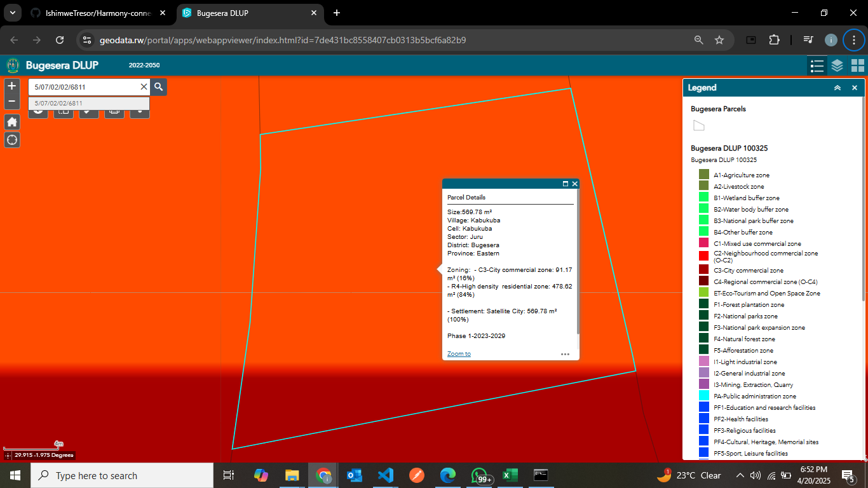The image size is (868, 488).
Task: Click the PF2-Health facilities legend label
Action: click(740, 419)
